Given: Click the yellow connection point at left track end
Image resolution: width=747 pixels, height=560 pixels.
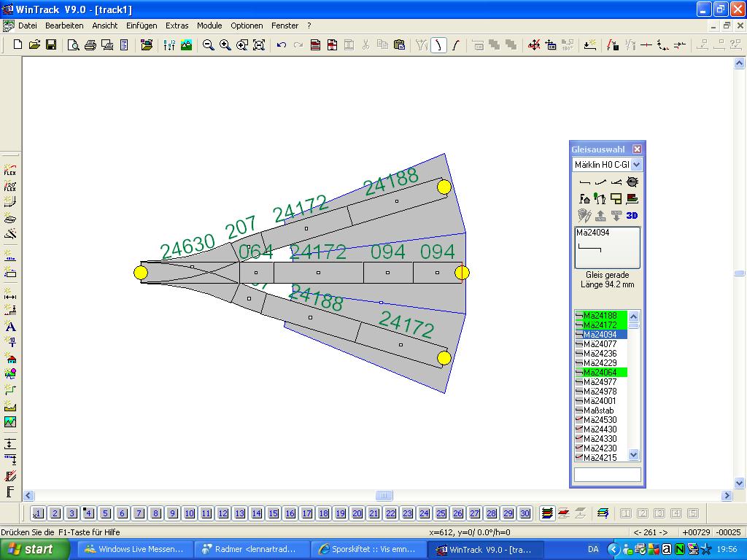Looking at the screenshot, I should (141, 273).
